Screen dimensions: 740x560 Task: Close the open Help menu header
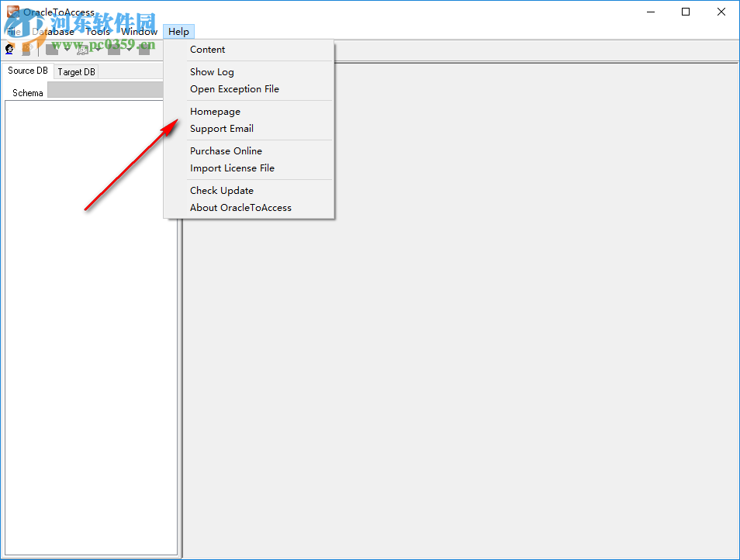point(178,32)
